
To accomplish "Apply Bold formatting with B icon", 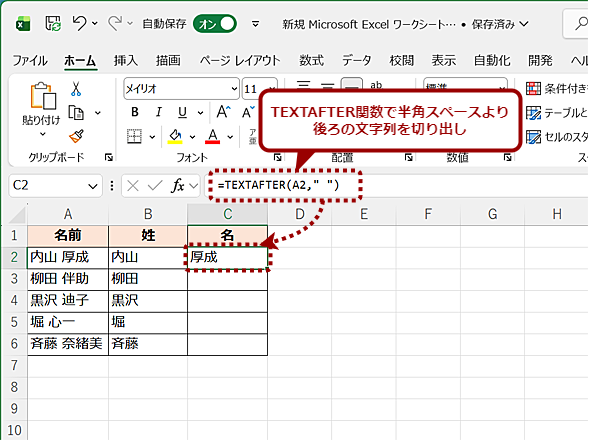I will 135,112.
